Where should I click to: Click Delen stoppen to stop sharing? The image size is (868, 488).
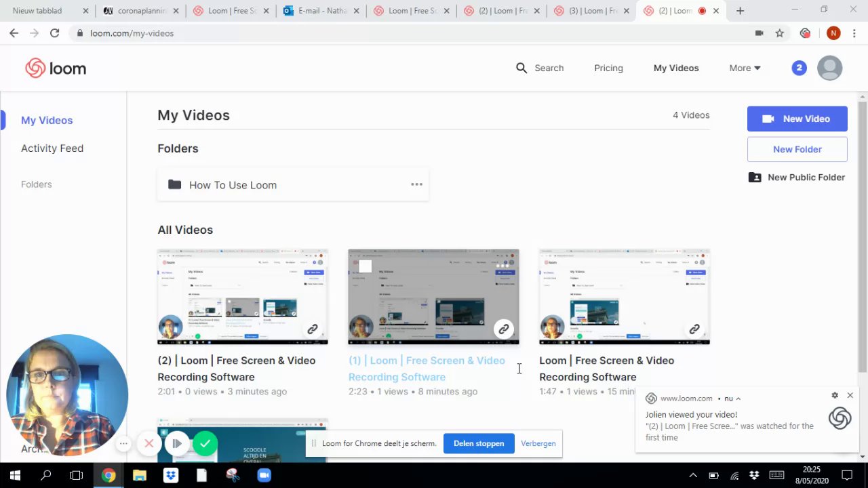(x=479, y=443)
